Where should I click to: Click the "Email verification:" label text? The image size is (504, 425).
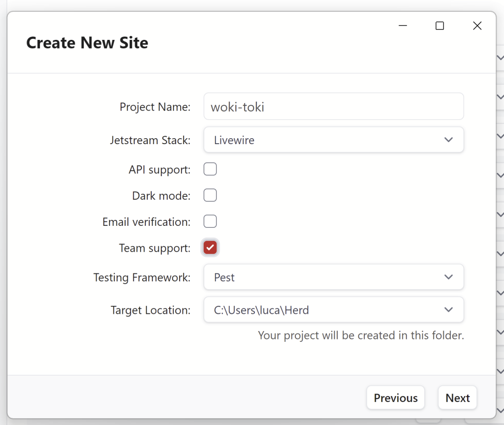[x=146, y=222]
